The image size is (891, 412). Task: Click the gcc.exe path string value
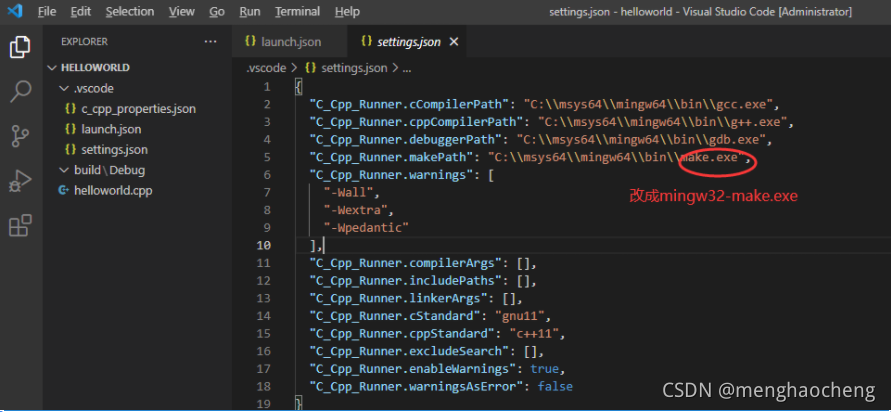pyautogui.click(x=648, y=105)
